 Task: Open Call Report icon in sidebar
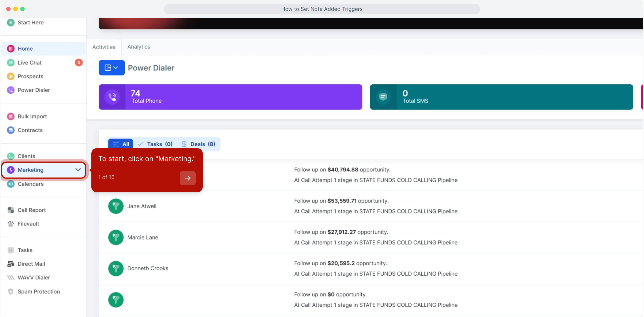11,210
